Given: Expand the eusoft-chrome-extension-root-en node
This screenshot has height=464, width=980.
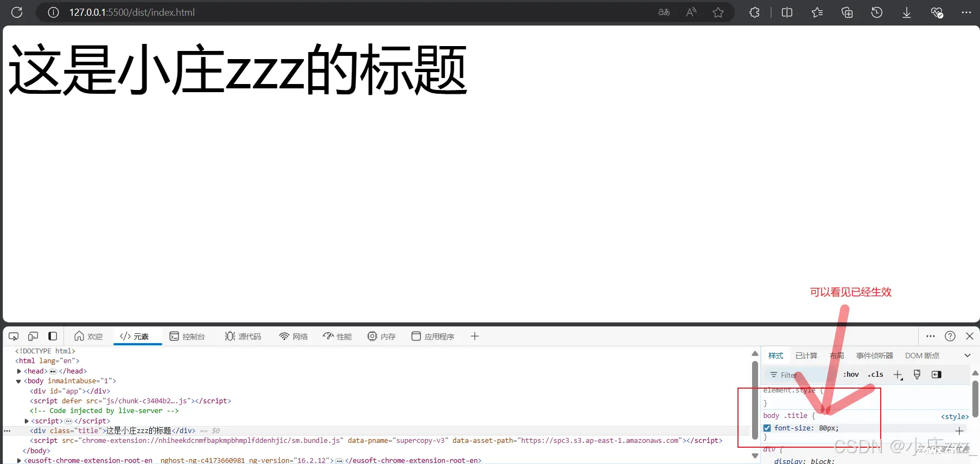Looking at the screenshot, I should coord(20,461).
